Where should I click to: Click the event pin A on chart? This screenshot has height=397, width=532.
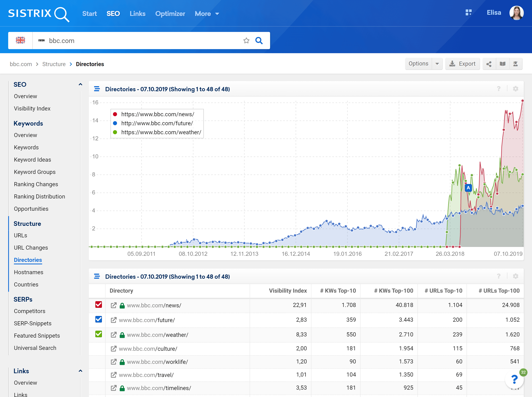point(468,188)
